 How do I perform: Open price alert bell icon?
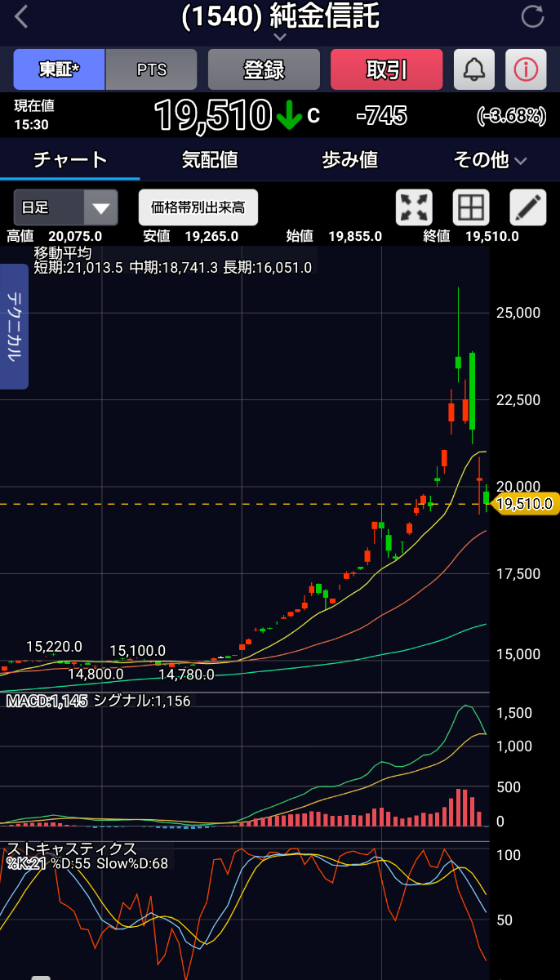474,69
